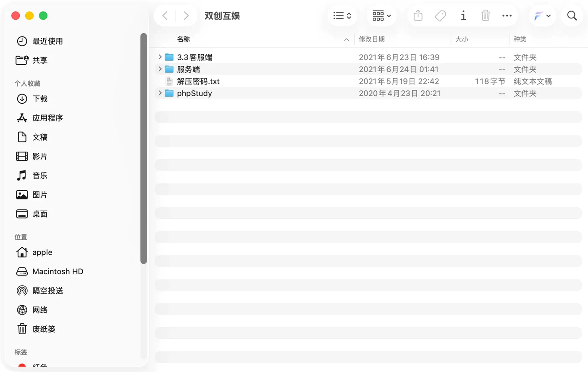
Task: Click the Get Info icon
Action: (463, 16)
